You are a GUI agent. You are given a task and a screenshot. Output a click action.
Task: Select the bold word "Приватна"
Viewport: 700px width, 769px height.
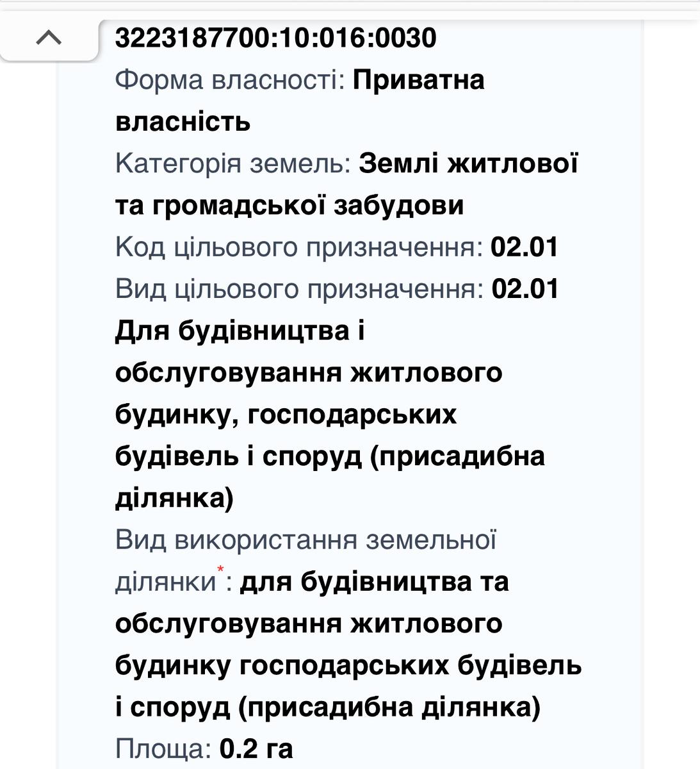(419, 80)
